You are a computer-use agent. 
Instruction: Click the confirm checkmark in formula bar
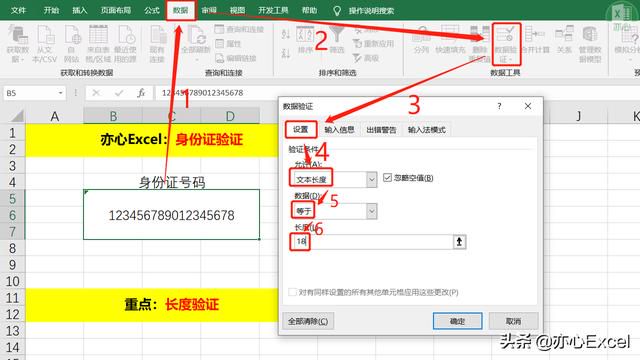pyautogui.click(x=119, y=93)
